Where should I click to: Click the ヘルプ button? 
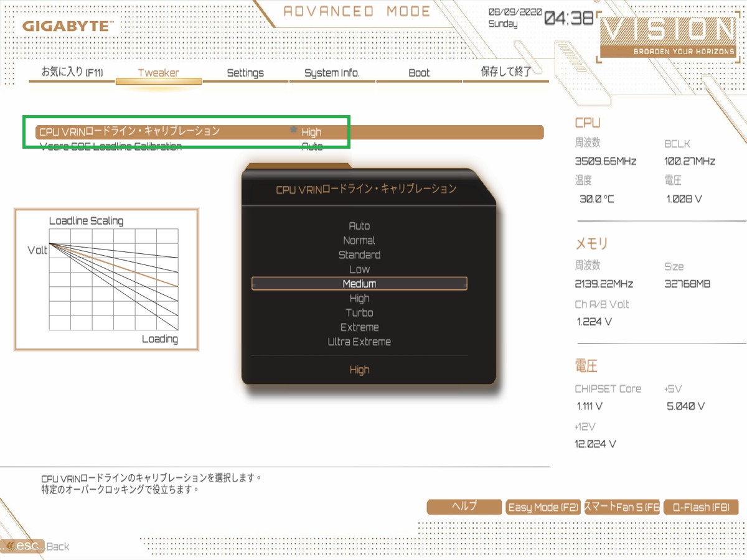tap(464, 506)
